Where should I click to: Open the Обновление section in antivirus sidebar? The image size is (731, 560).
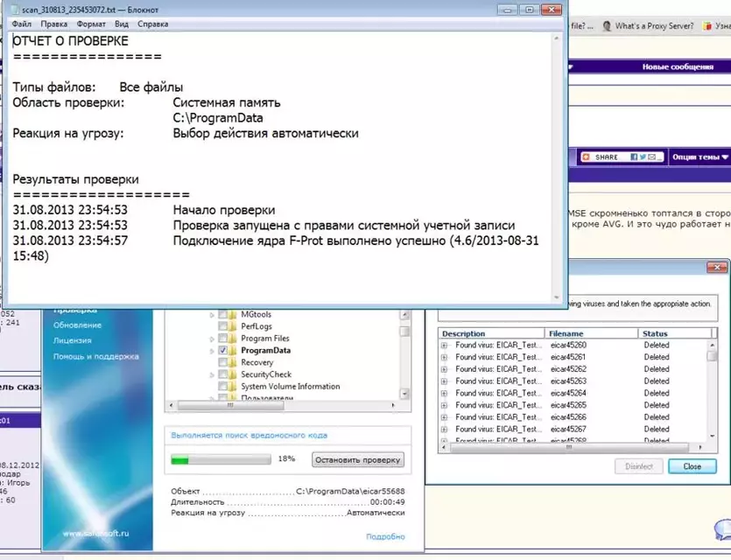click(77, 325)
